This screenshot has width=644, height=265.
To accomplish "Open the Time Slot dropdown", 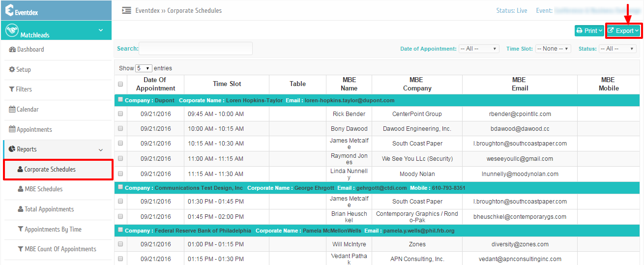I will click(x=553, y=49).
